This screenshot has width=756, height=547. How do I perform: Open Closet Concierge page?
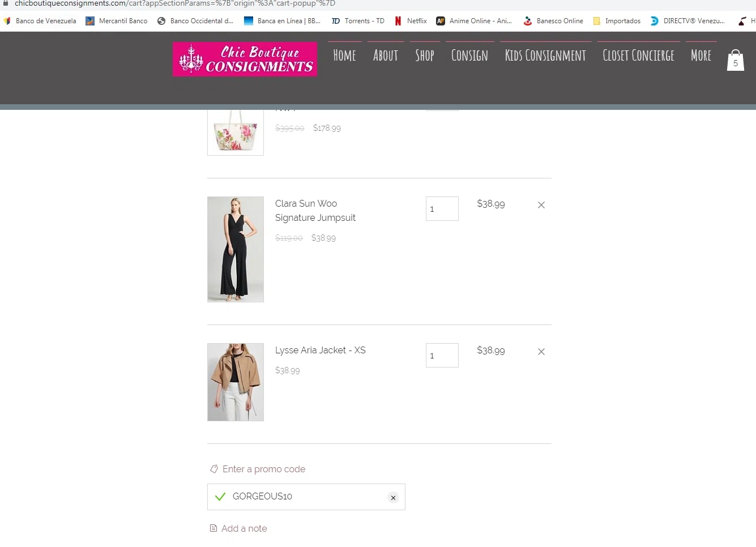coord(638,55)
